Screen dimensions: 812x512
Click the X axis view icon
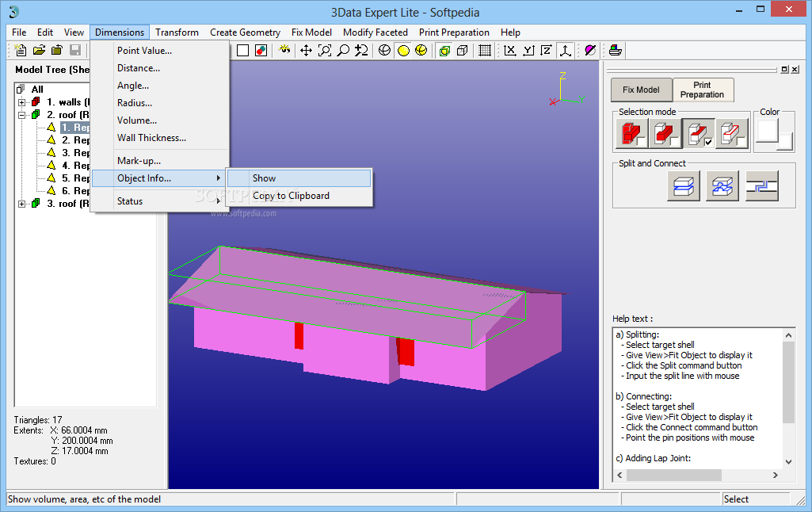pyautogui.click(x=509, y=50)
